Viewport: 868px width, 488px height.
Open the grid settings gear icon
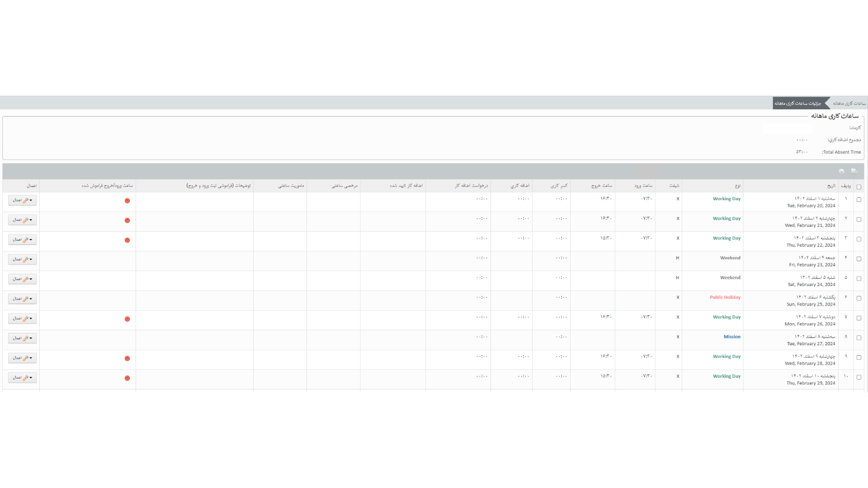click(x=841, y=171)
